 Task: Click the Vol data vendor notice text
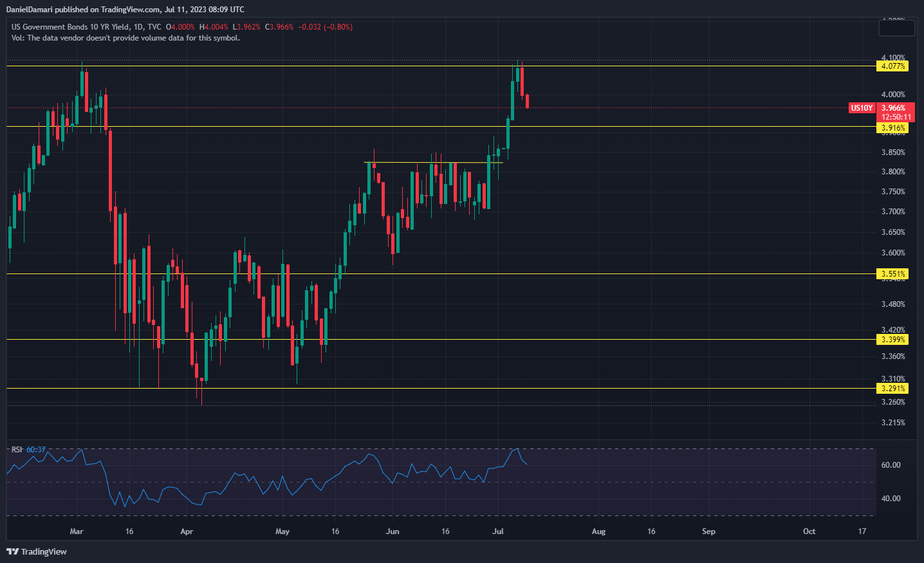[x=125, y=38]
